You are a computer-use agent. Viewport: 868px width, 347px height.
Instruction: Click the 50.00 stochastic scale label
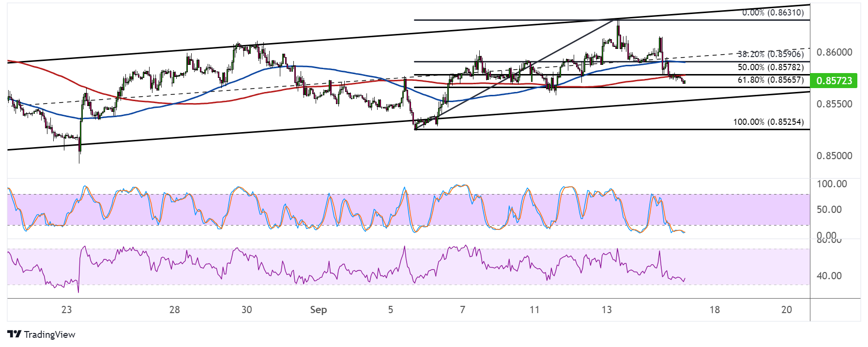[x=829, y=210]
